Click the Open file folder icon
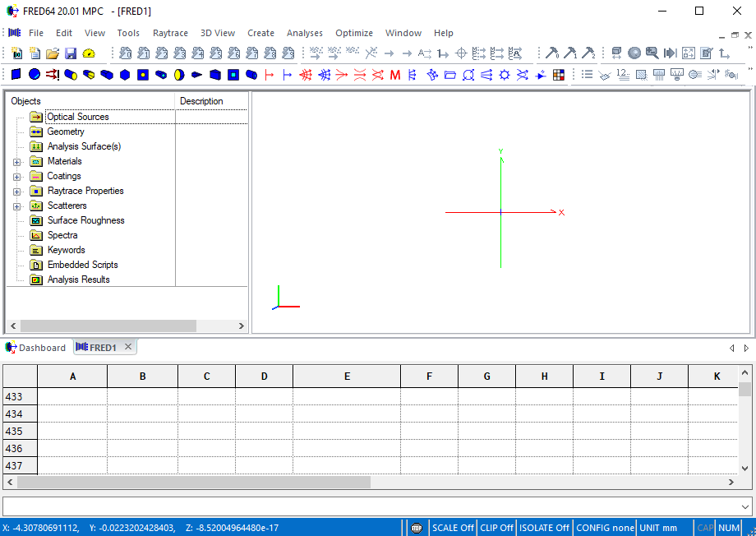The height and width of the screenshot is (536, 756). click(x=53, y=53)
